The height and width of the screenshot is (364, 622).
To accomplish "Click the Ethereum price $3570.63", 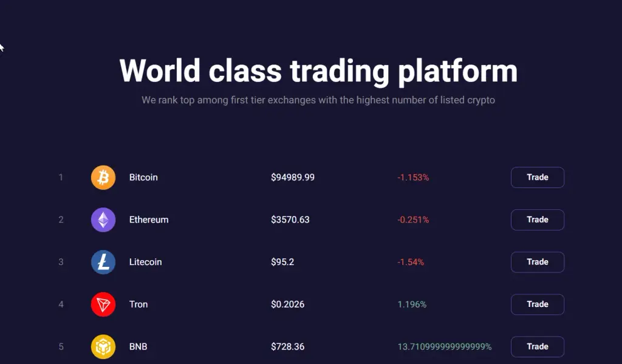I will pos(290,220).
